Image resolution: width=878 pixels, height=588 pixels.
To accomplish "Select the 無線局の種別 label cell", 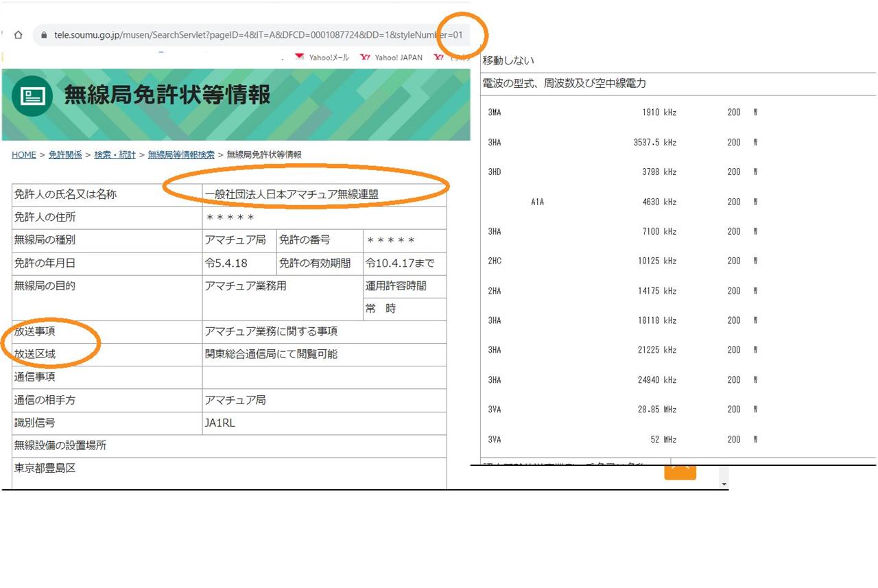I will [x=107, y=240].
